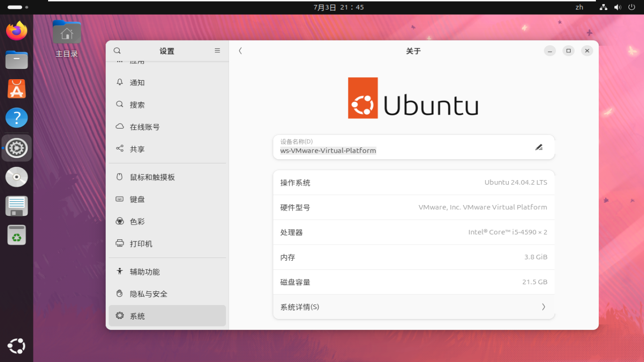Image resolution: width=644 pixels, height=362 pixels.
Task: Click the Ubuntu logo in About page
Action: click(x=413, y=98)
